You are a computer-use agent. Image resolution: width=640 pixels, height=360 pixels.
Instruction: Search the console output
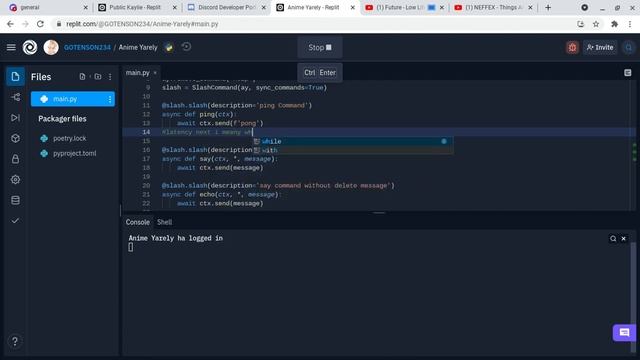[613, 238]
